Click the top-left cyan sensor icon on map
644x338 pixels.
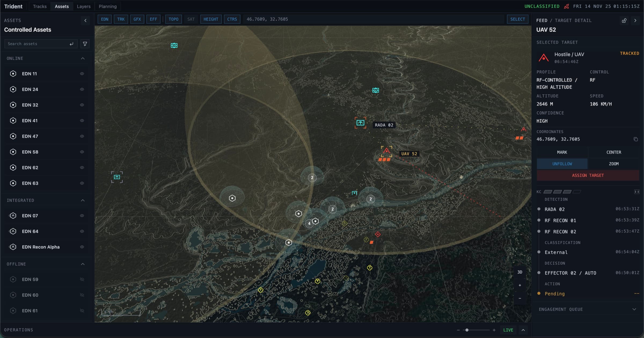point(174,45)
